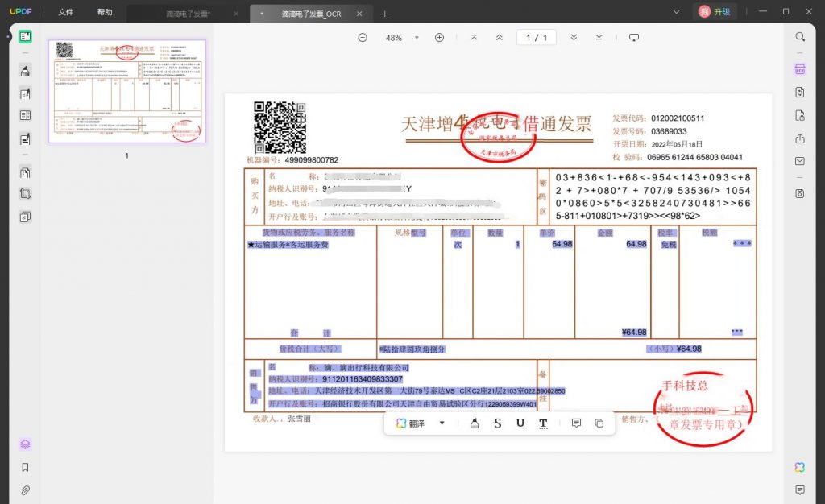The height and width of the screenshot is (504, 825).
Task: Switch to the 滴滴电子发票 tab
Action: (188, 14)
